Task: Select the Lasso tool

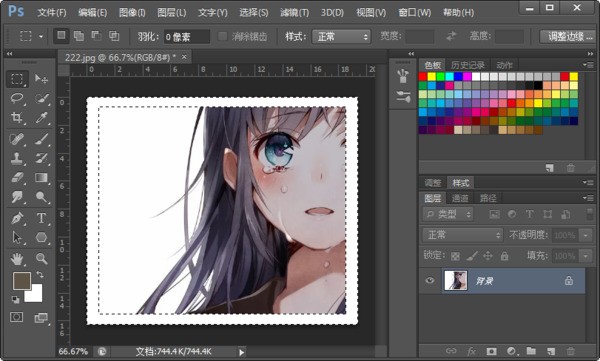Action: 17,98
